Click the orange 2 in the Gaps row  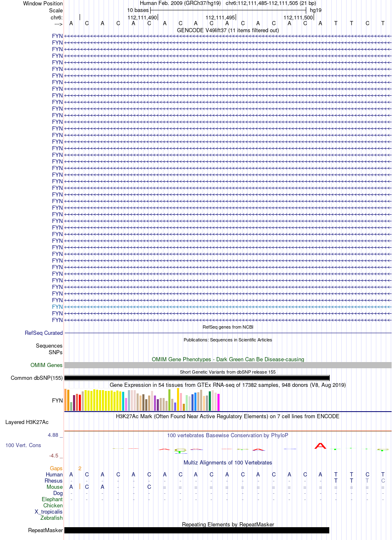(80, 468)
